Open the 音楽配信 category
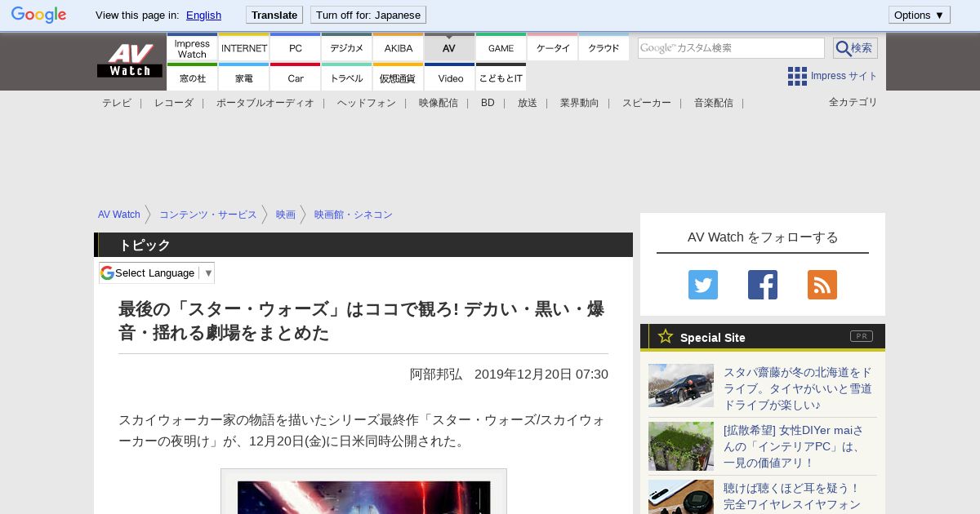This screenshot has height=514, width=980. pyautogui.click(x=714, y=103)
